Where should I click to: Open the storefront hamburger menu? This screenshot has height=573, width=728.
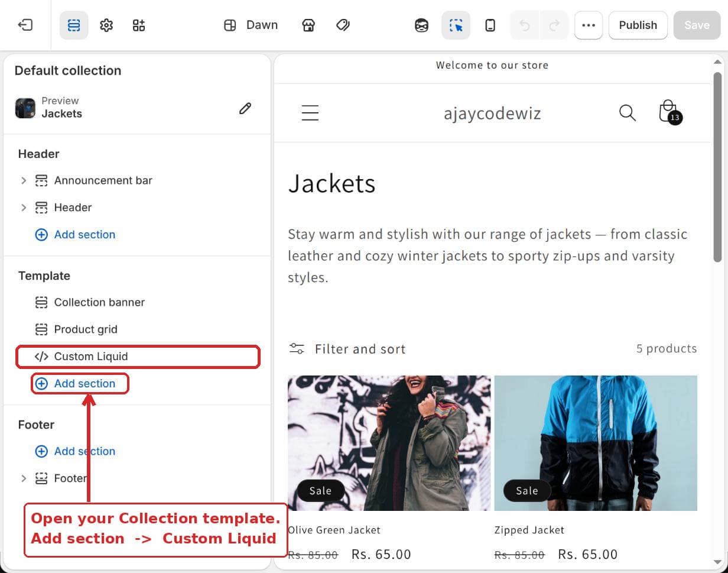pyautogui.click(x=310, y=113)
